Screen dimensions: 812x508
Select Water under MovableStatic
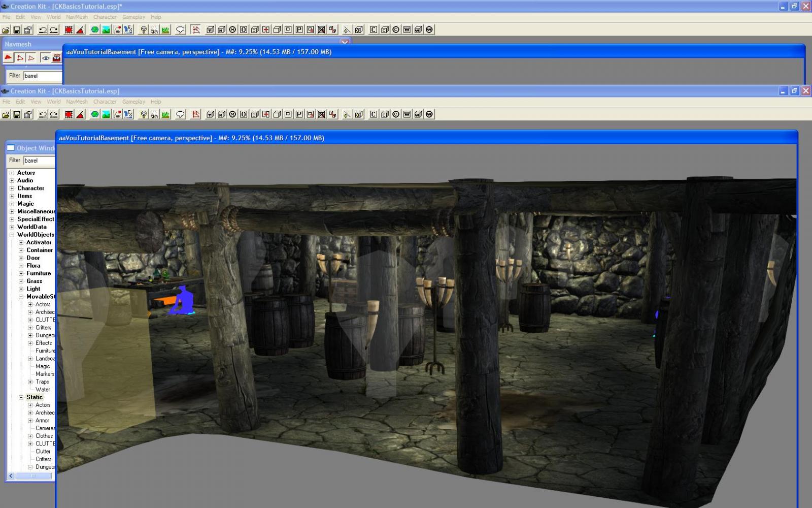click(43, 390)
